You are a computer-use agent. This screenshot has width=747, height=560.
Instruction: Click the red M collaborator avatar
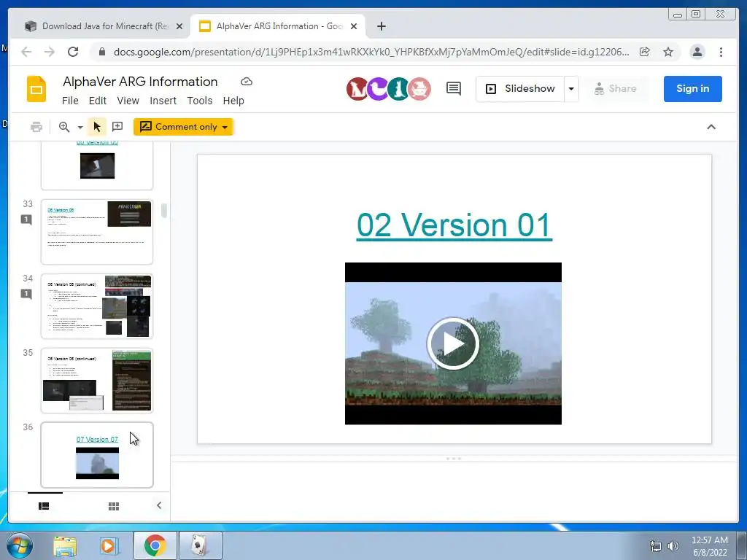click(x=357, y=88)
